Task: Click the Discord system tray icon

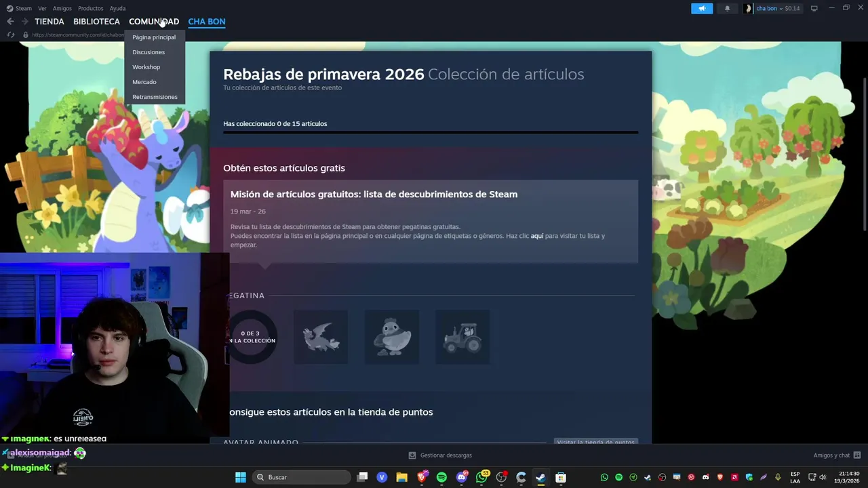Action: coord(706,477)
